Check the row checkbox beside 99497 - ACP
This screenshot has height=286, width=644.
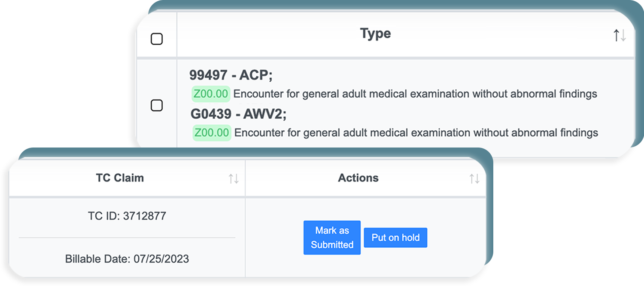[157, 105]
